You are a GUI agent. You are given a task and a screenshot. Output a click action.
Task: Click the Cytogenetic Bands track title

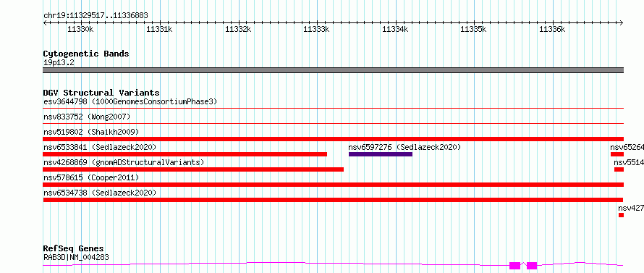(x=86, y=54)
